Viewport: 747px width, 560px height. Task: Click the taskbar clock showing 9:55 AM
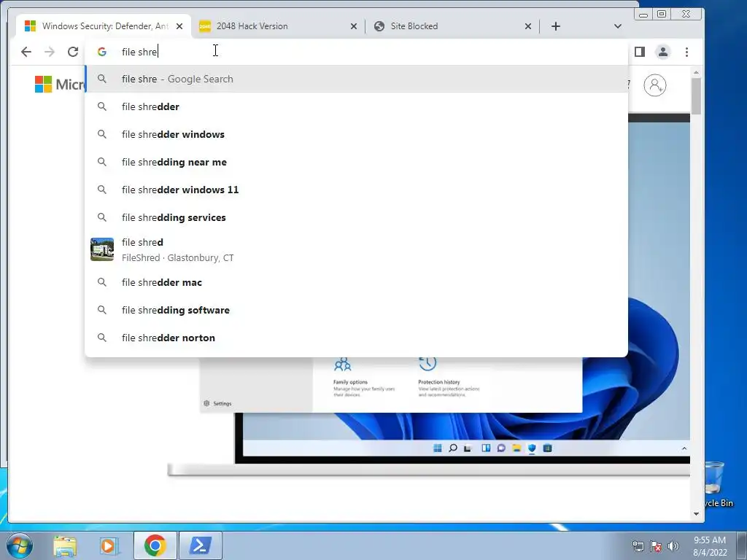pyautogui.click(x=710, y=546)
